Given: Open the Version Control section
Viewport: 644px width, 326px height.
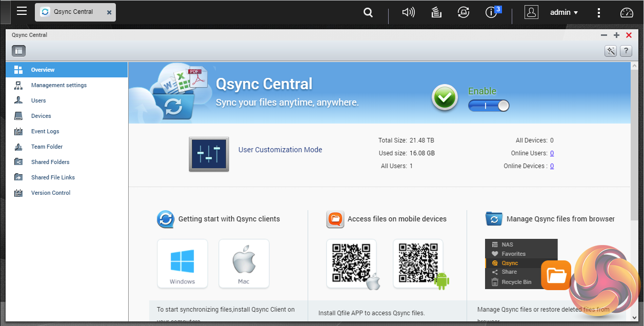Looking at the screenshot, I should [51, 193].
